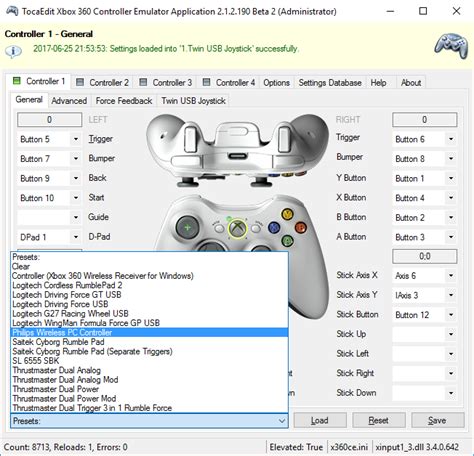Expand the Y Button dropdown showing Button 1
474x456 pixels.
451,178
